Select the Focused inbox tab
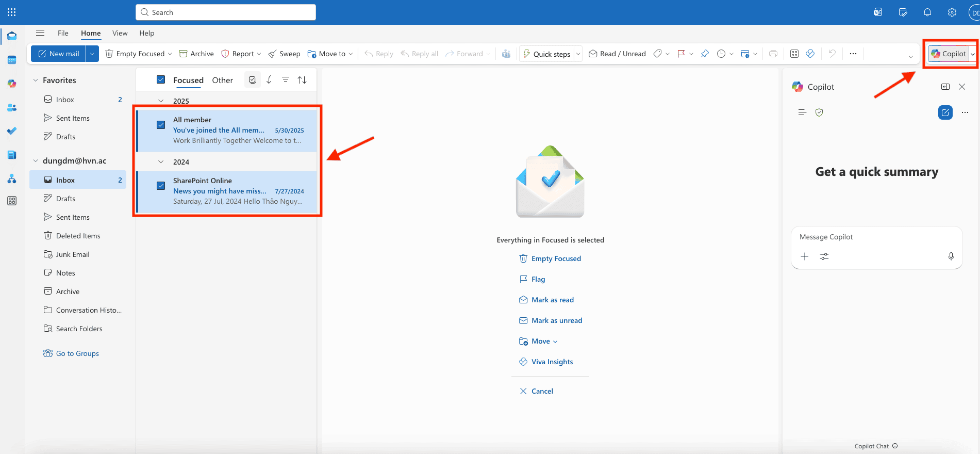Viewport: 980px width, 454px height. (x=188, y=80)
